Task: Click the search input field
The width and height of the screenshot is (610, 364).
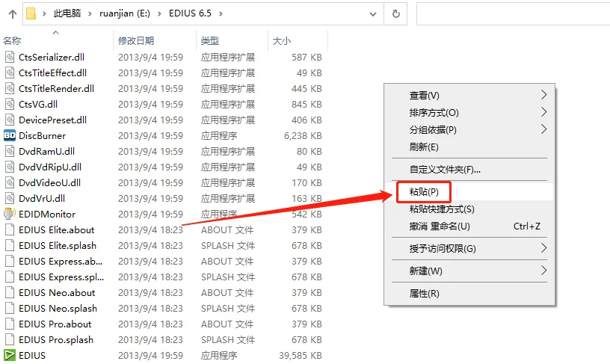Action: coord(513,14)
